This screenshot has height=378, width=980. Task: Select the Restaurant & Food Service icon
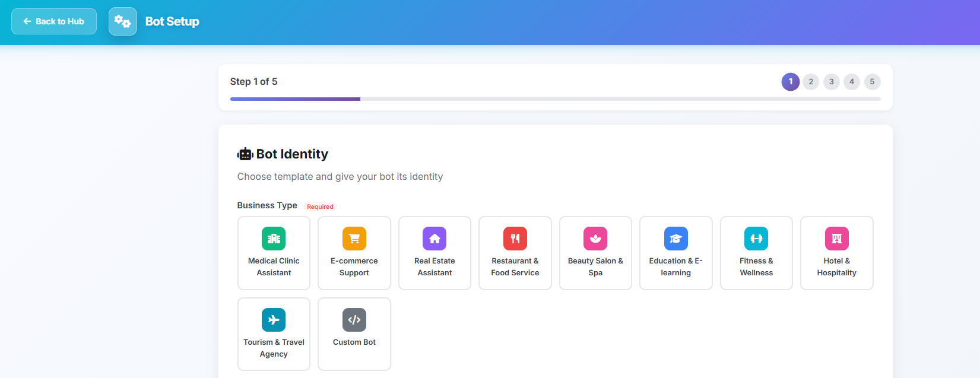click(515, 239)
